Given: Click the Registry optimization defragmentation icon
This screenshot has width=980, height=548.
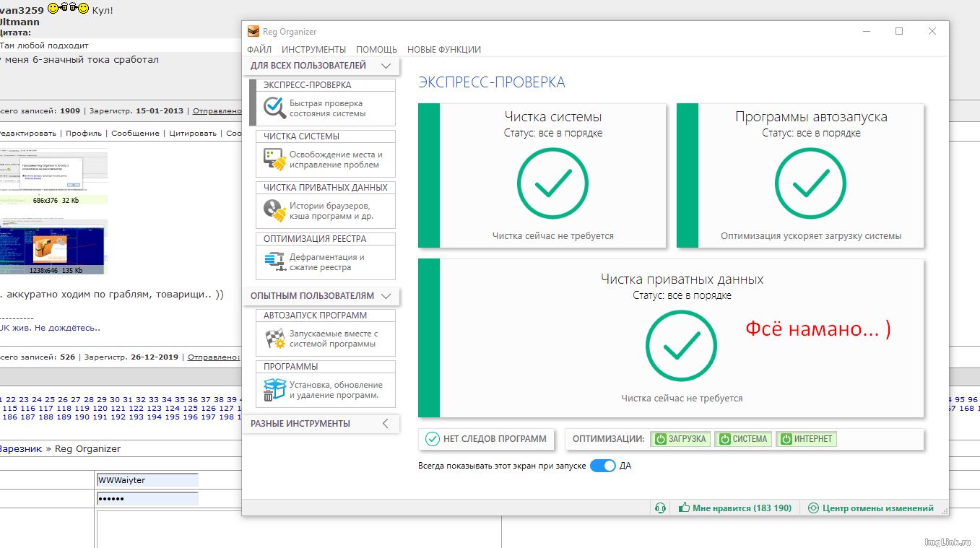Looking at the screenshot, I should (x=274, y=262).
